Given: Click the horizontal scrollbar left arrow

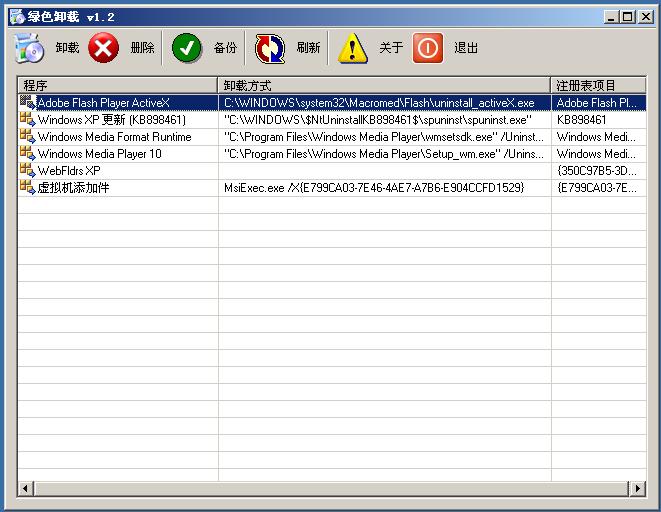Looking at the screenshot, I should (25, 488).
